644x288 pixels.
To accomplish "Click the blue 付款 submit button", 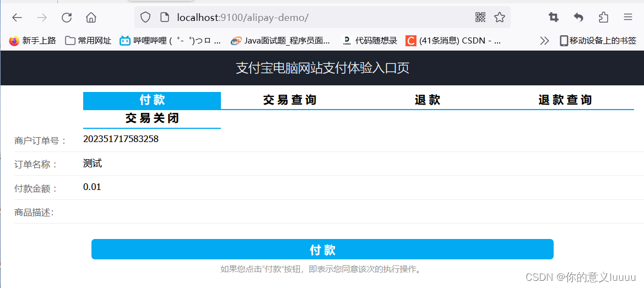I will 322,249.
